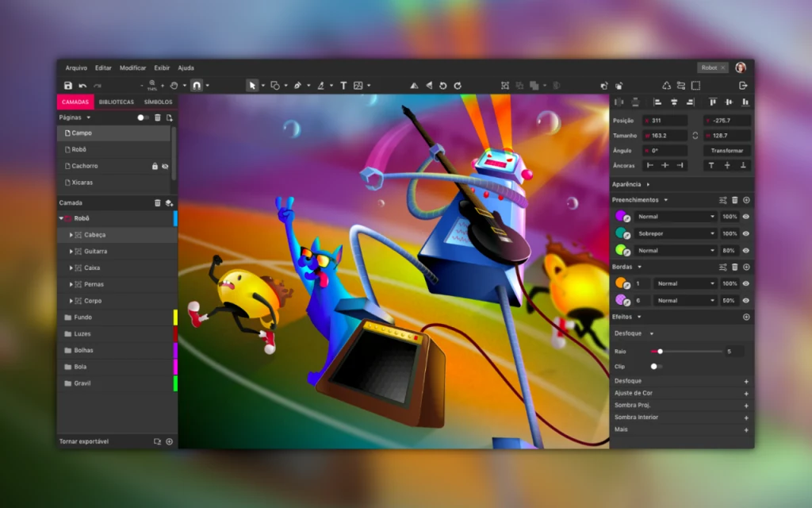Hide the Cachorro layer
Image resolution: width=812 pixels, height=508 pixels.
(x=167, y=166)
